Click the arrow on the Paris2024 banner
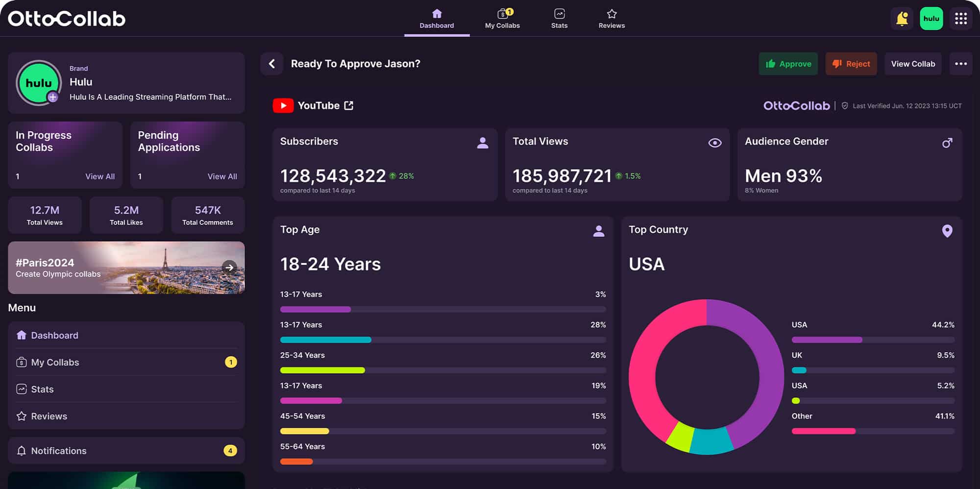Screen dimensions: 980x489 coord(229,267)
